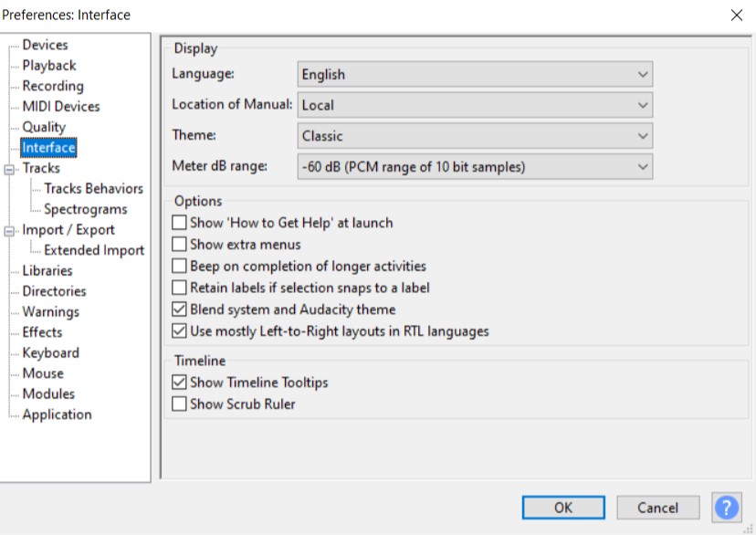This screenshot has height=535, width=756.
Task: Open Location of Manual dropdown
Action: (x=475, y=105)
